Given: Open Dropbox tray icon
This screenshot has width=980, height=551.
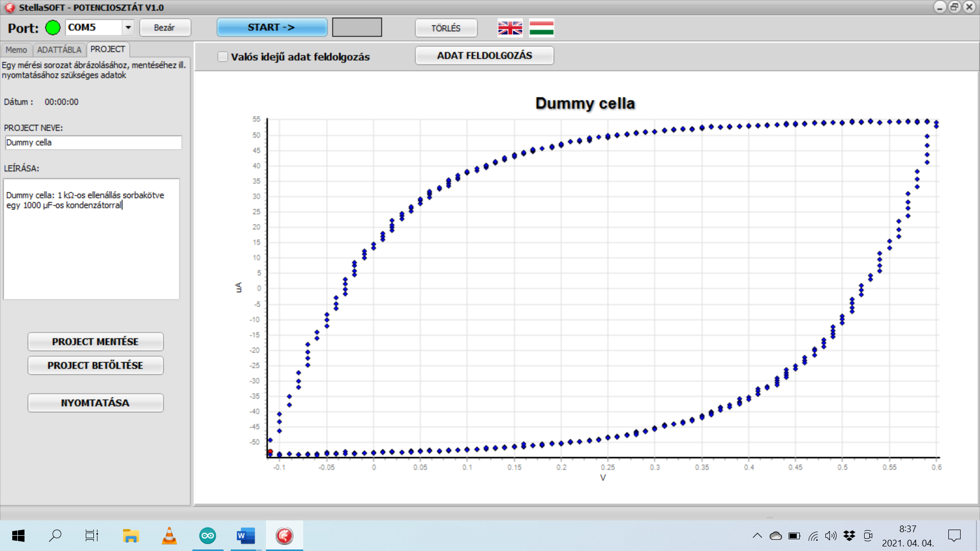Looking at the screenshot, I should (x=849, y=536).
